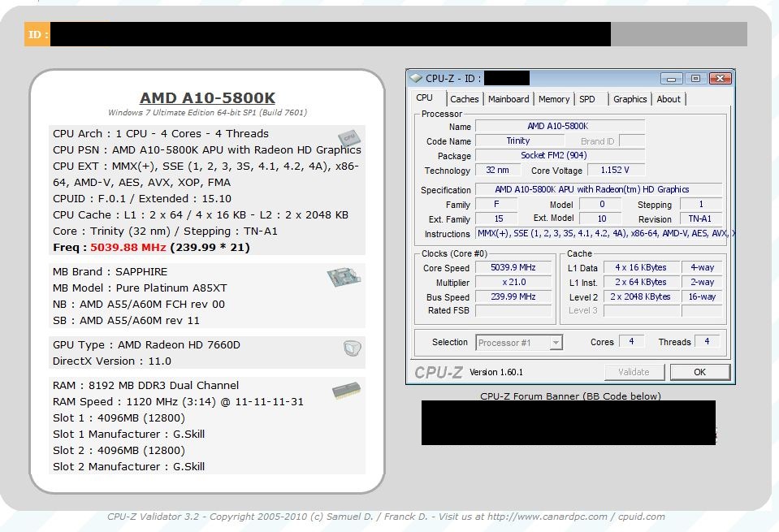Click the processor Name field
This screenshot has width=779, height=532.
[x=559, y=126]
